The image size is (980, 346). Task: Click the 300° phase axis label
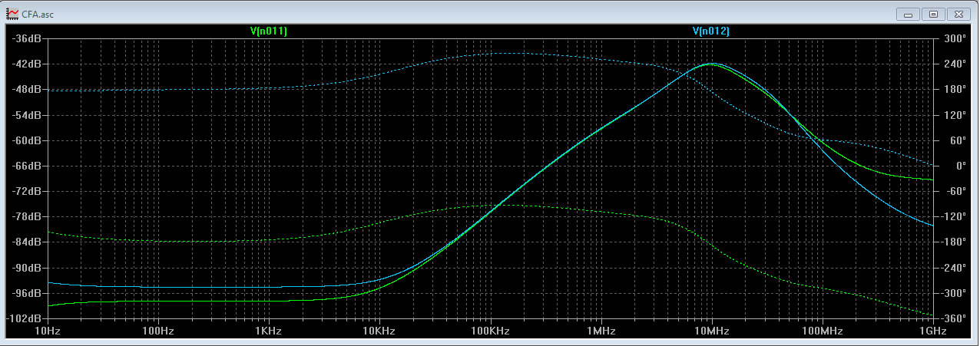coord(955,38)
